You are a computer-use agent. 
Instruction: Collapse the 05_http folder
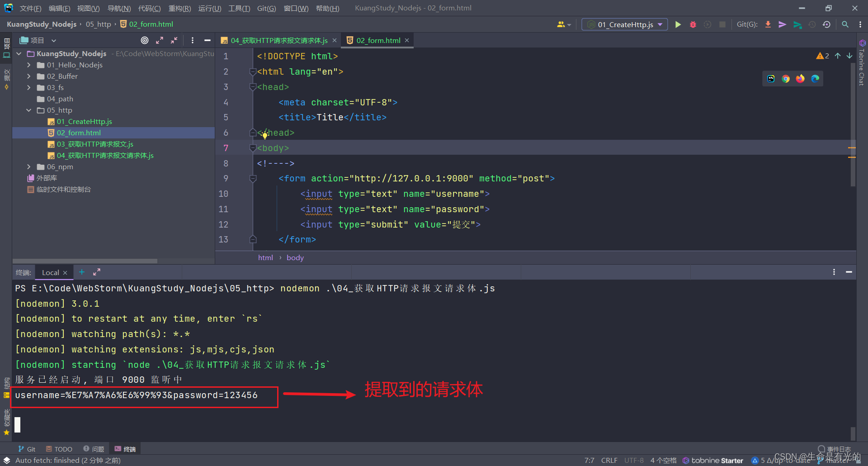coord(29,110)
